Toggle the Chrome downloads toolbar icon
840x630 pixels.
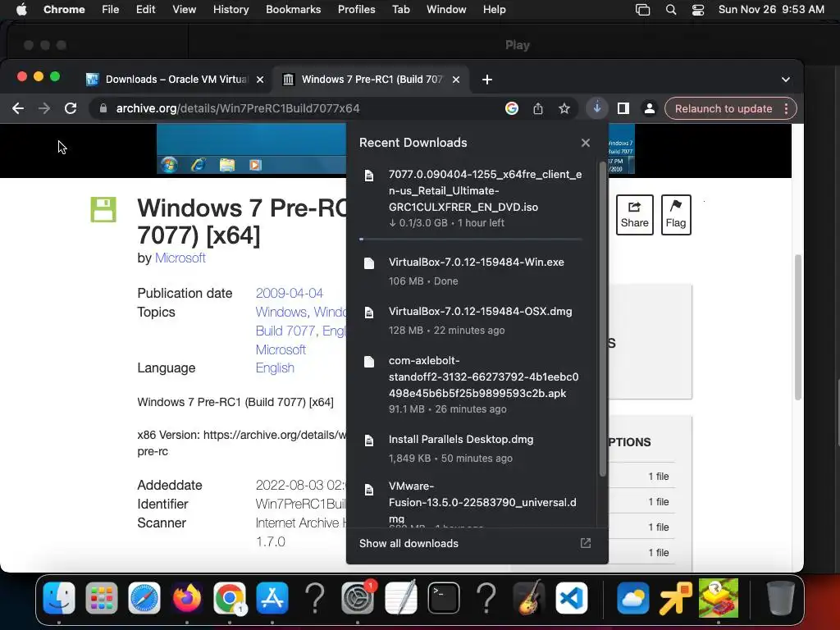[x=597, y=109]
